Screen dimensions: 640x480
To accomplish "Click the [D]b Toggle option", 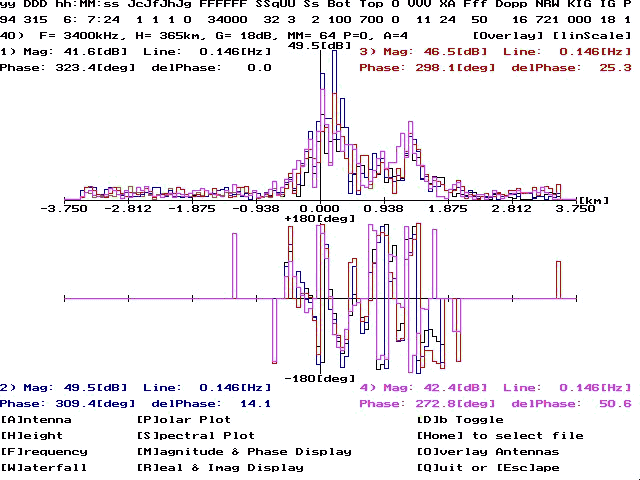I will (460, 420).
